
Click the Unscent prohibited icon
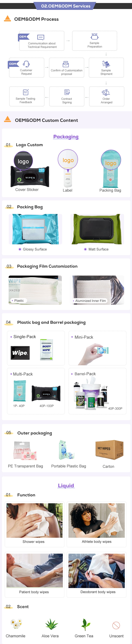tap(116, 625)
